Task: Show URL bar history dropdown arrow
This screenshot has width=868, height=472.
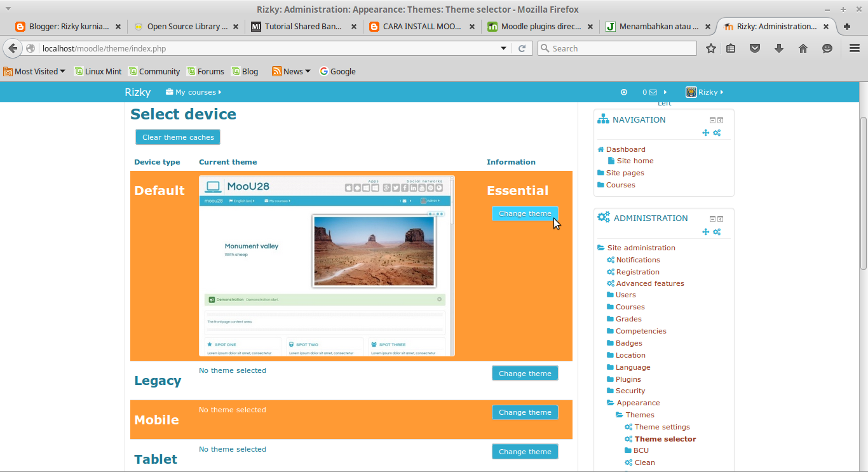Action: (504, 48)
